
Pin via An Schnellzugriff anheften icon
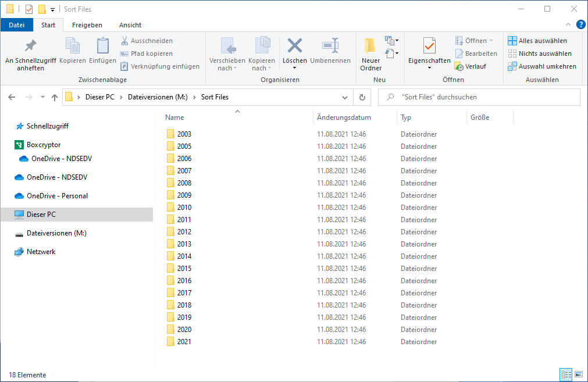[x=30, y=46]
